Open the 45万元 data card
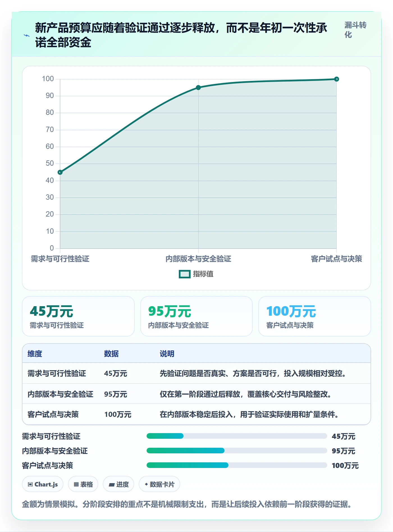Viewport: 393px width, 532px height. tap(78, 316)
